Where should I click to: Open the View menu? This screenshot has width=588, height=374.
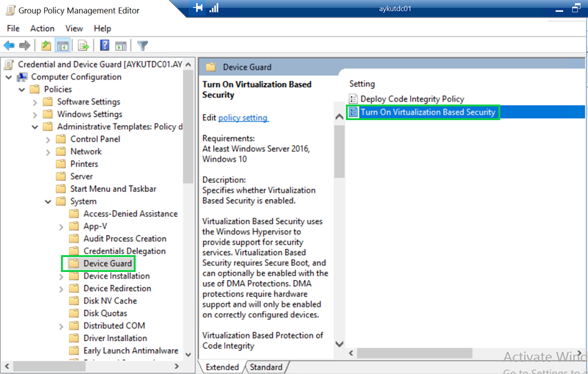tap(74, 28)
